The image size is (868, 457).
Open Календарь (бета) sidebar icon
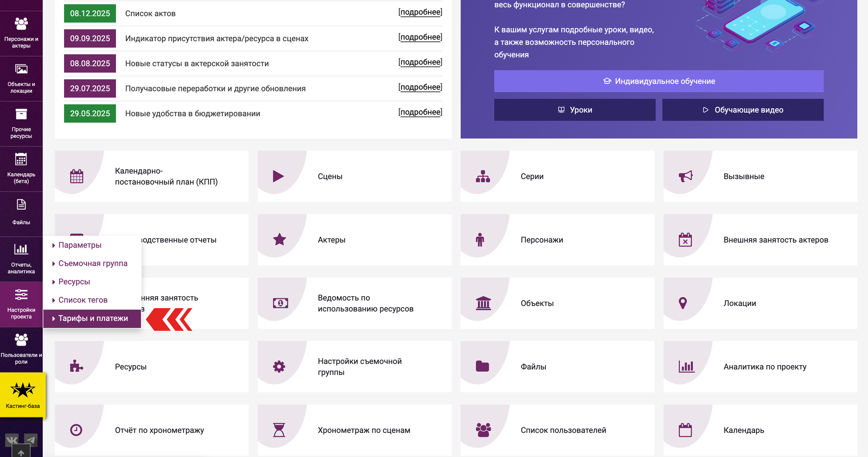coord(21,168)
